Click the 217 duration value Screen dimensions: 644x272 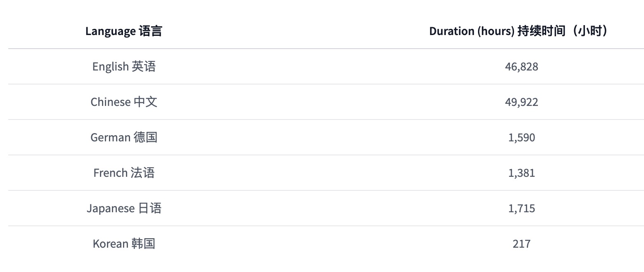521,244
